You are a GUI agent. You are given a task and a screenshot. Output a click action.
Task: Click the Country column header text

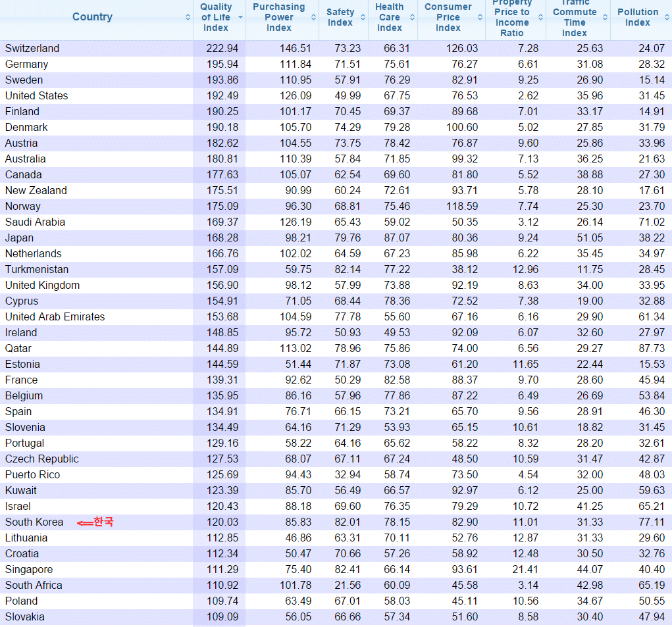click(x=92, y=17)
